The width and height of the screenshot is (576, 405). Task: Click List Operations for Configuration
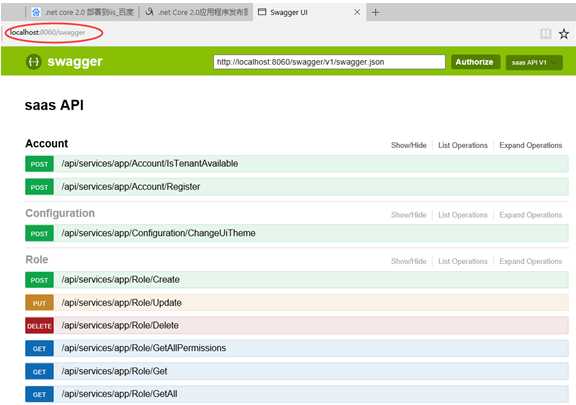462,215
